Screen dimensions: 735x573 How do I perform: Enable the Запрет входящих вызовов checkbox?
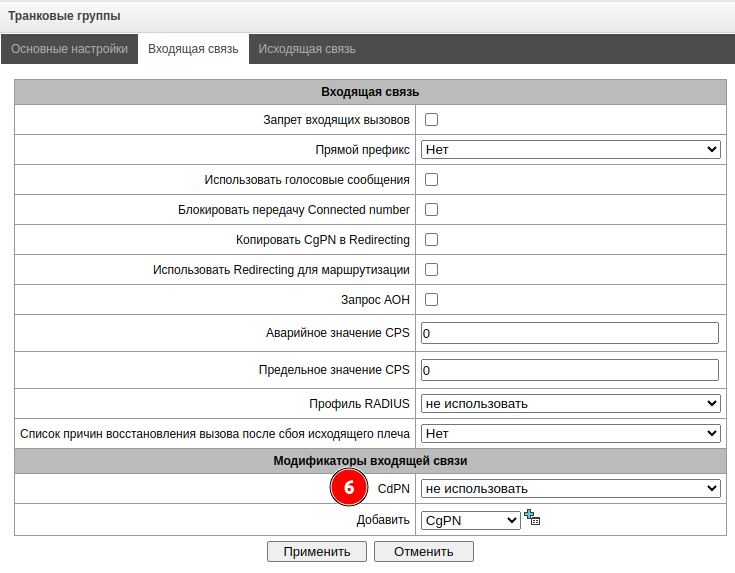coord(432,120)
